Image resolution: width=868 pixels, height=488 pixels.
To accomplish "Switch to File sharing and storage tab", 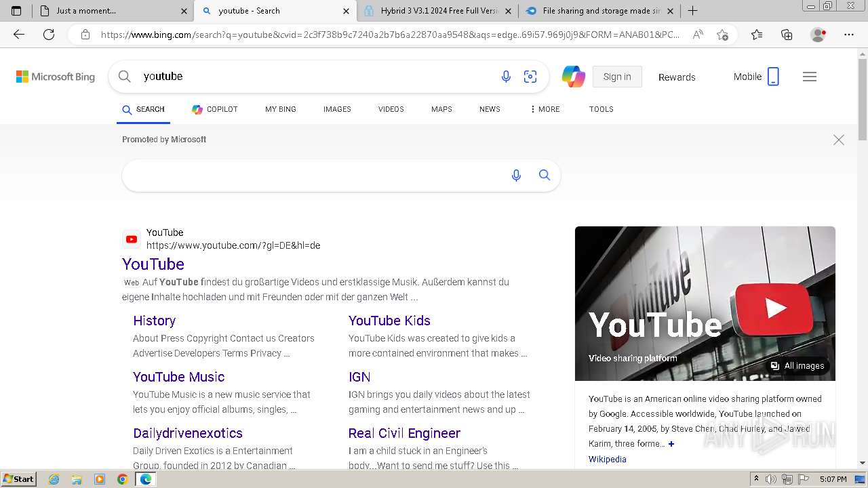I will 599,11.
